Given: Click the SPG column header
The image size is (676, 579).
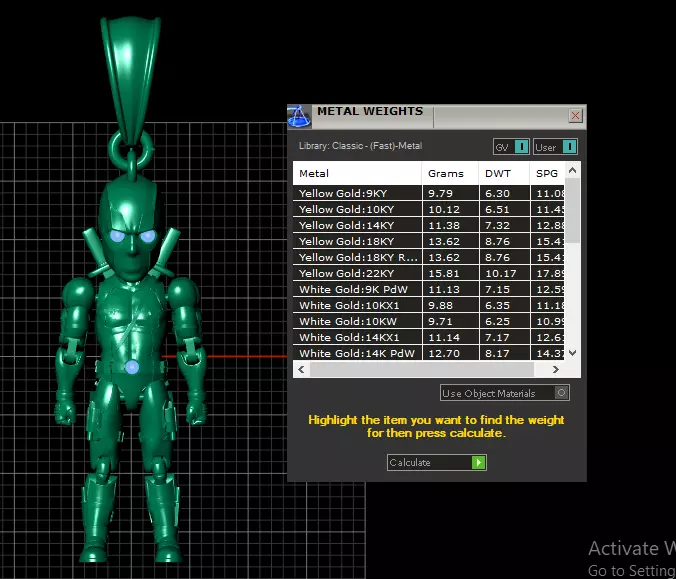Looking at the screenshot, I should (547, 173).
